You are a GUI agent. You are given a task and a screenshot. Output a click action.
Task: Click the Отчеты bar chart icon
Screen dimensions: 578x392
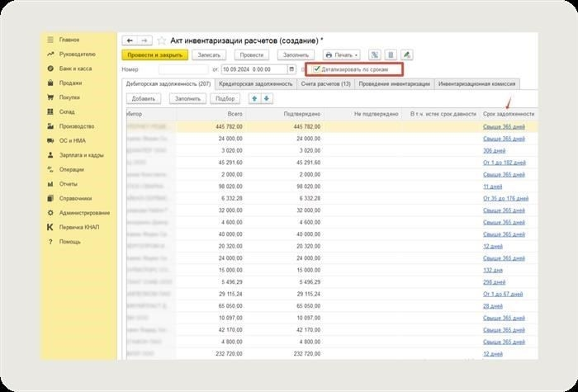(50, 184)
